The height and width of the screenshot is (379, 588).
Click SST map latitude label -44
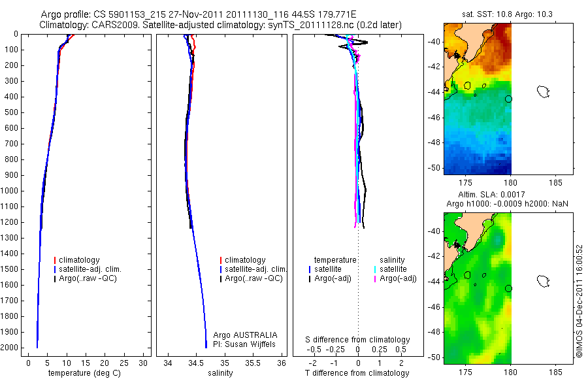click(434, 92)
